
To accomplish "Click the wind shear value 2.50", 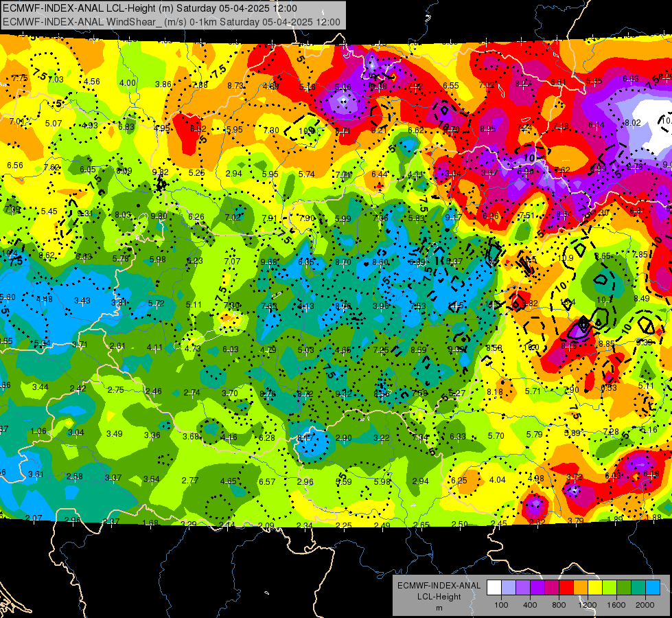I will (x=460, y=524).
